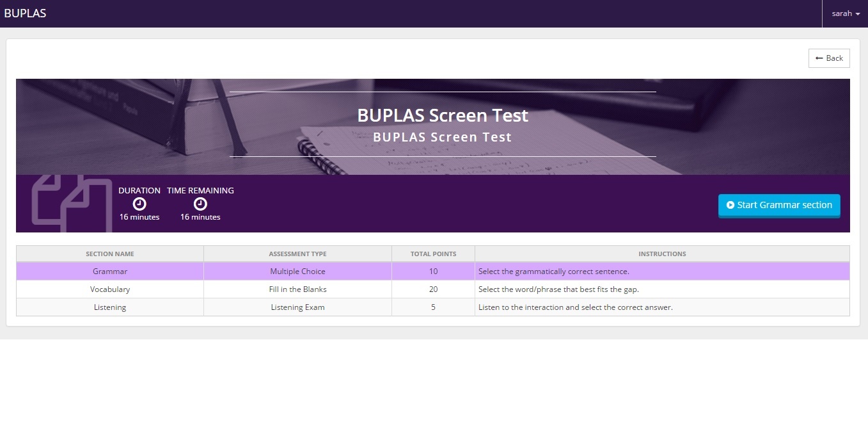
Task: Click the Back button
Action: (x=829, y=58)
